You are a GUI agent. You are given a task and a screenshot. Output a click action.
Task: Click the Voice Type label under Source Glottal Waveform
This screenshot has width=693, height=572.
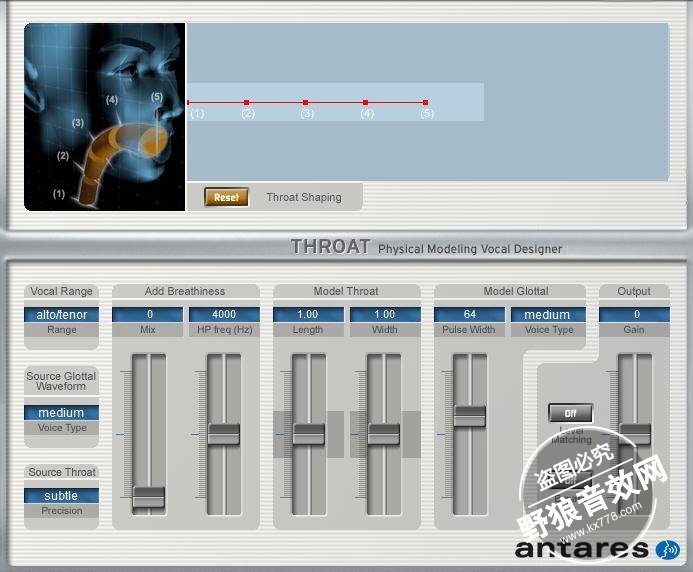(62, 428)
